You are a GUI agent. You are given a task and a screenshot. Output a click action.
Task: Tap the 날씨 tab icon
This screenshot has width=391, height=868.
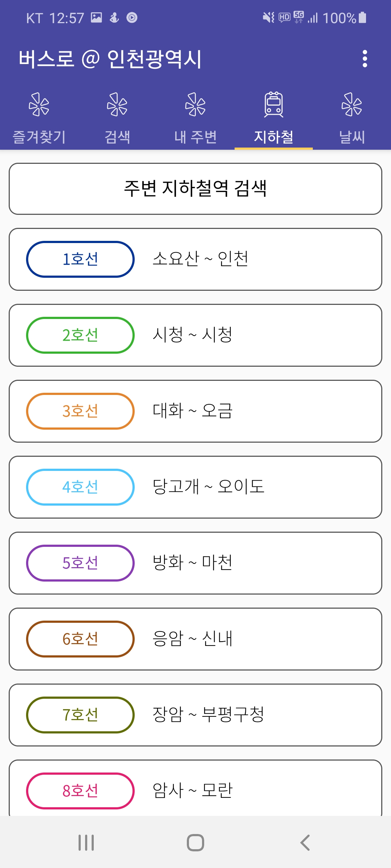click(x=352, y=105)
